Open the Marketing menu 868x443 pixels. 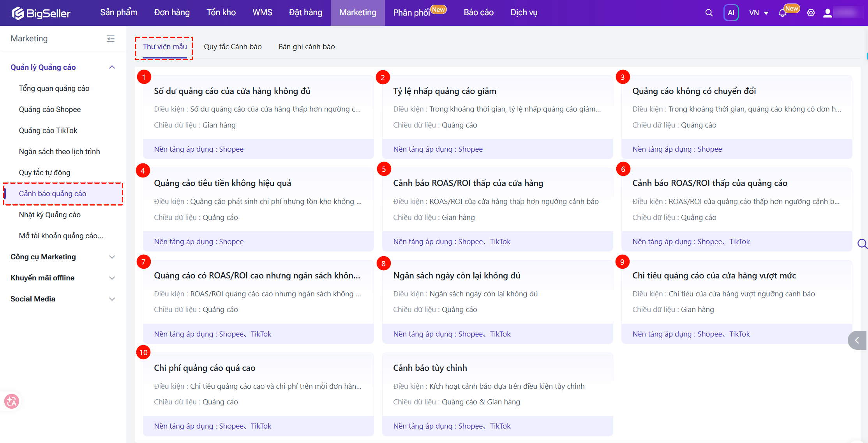coord(358,12)
